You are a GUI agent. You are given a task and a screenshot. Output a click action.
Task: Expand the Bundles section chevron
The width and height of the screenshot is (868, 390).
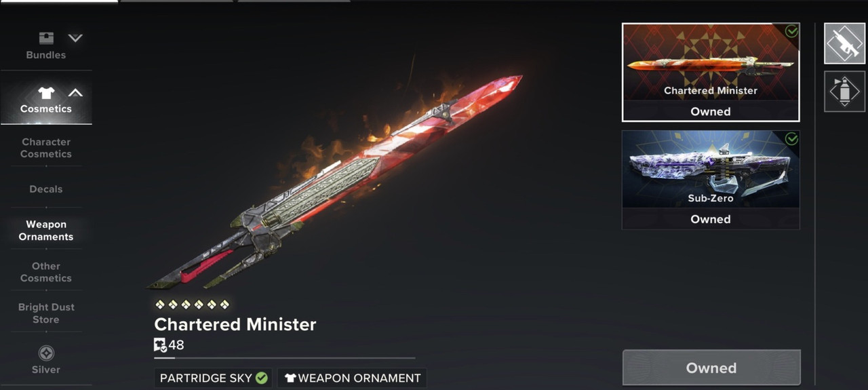coord(75,38)
